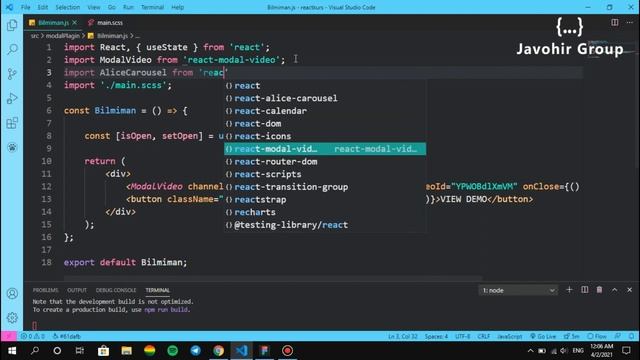The image size is (640, 360).
Task: Open Figma from the taskbar
Action: pyautogui.click(x=264, y=351)
